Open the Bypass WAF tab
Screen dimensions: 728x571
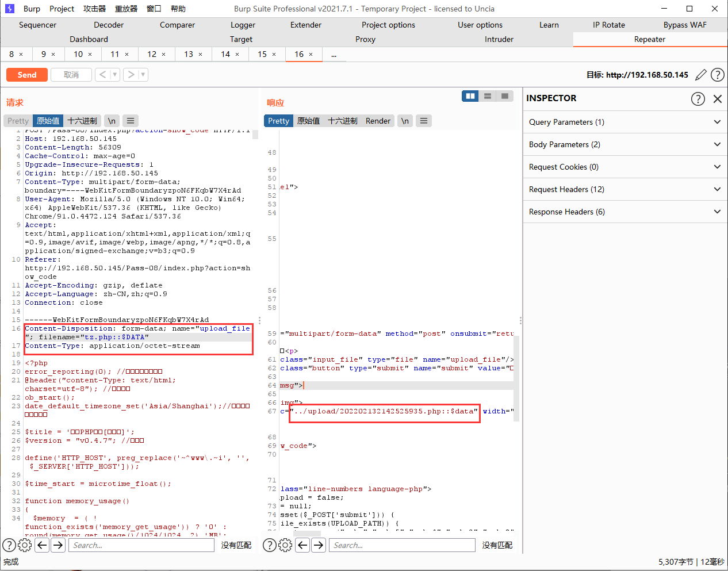coord(685,25)
